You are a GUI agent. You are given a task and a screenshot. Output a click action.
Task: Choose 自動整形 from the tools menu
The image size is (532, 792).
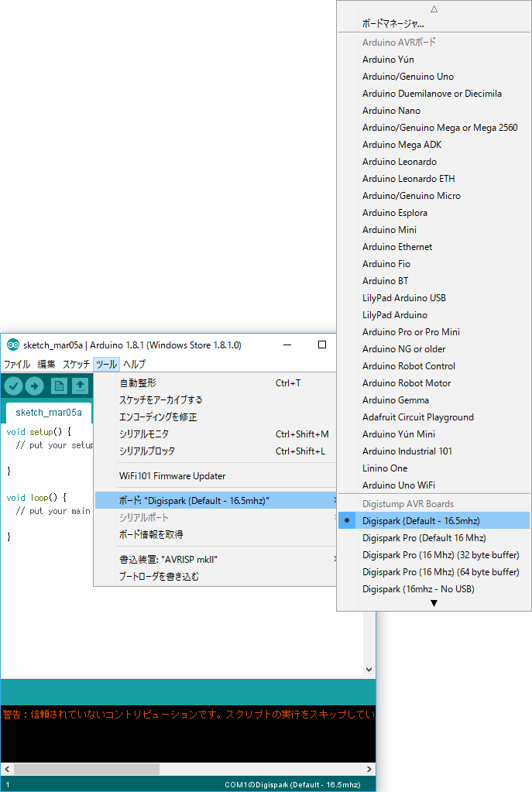point(216,383)
